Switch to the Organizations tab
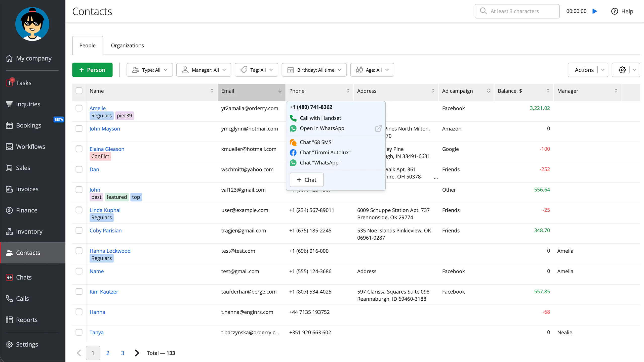644x362 pixels. (x=127, y=46)
